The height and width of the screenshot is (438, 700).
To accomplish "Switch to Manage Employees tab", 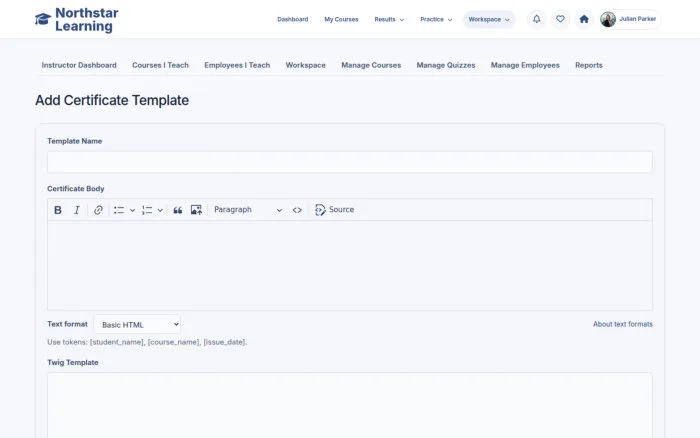I will (525, 65).
